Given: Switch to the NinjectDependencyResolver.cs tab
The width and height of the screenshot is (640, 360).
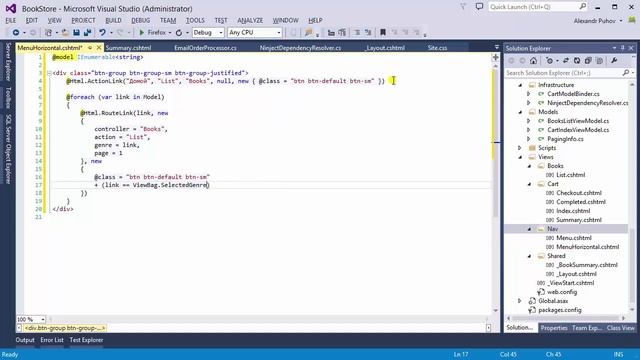Looking at the screenshot, I should tap(300, 48).
